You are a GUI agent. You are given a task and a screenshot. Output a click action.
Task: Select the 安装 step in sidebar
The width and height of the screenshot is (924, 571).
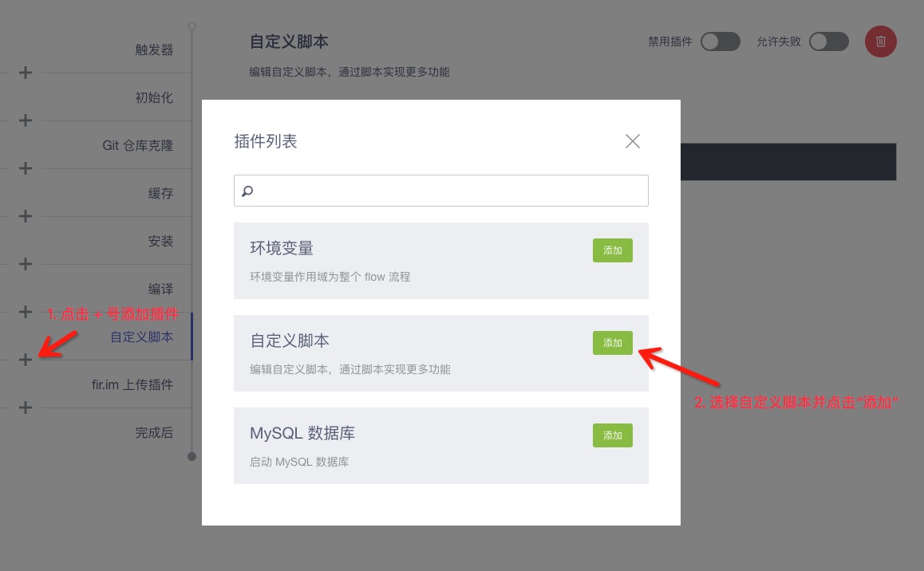160,241
